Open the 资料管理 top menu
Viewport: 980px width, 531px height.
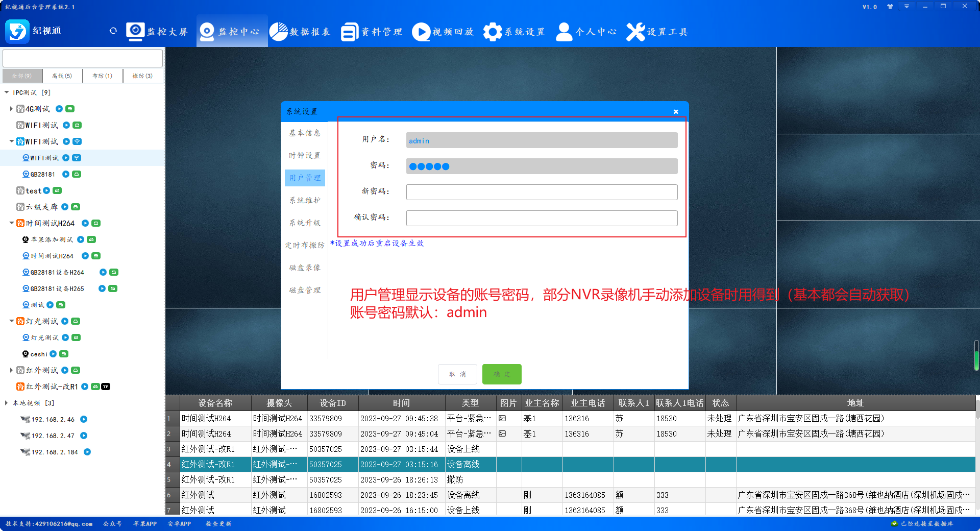click(372, 32)
